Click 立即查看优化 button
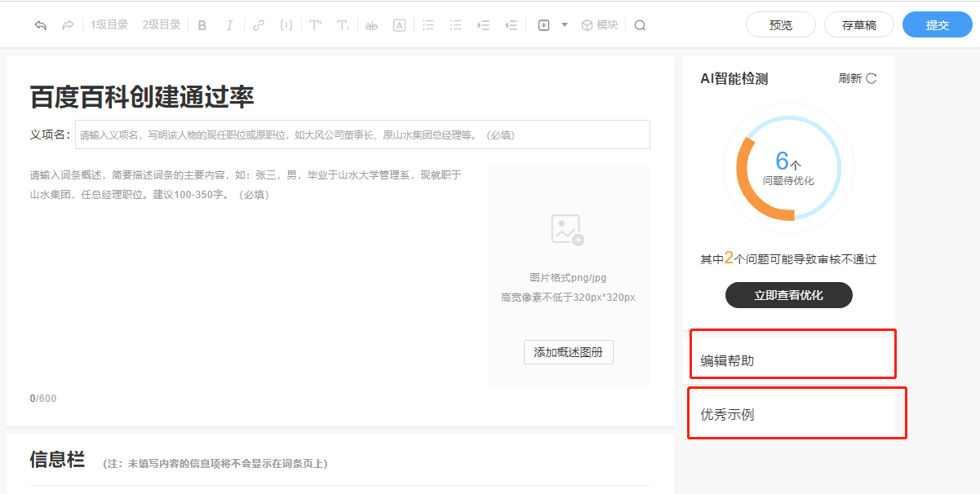Image resolution: width=980 pixels, height=494 pixels. pyautogui.click(x=788, y=295)
